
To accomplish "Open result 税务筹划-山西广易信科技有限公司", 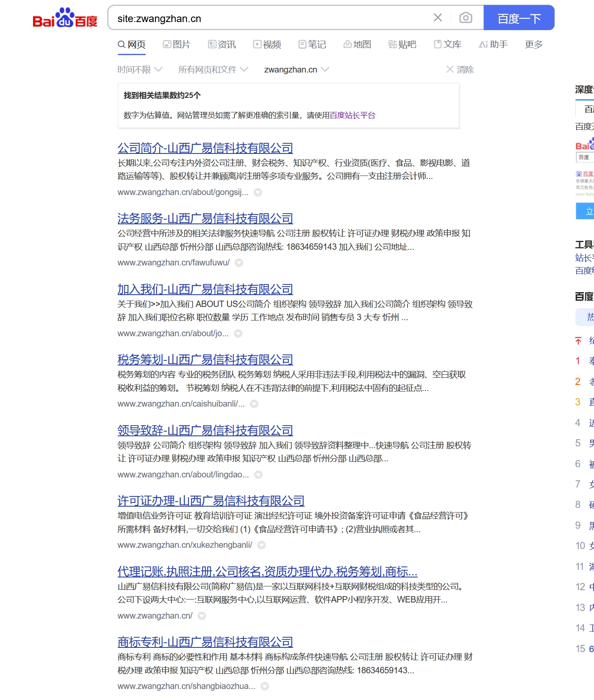I will tap(205, 360).
